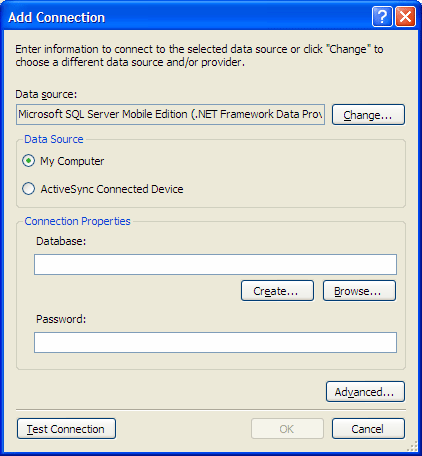Screen dimensions: 422x456
Task: Click the Change... data source button
Action: (x=368, y=115)
